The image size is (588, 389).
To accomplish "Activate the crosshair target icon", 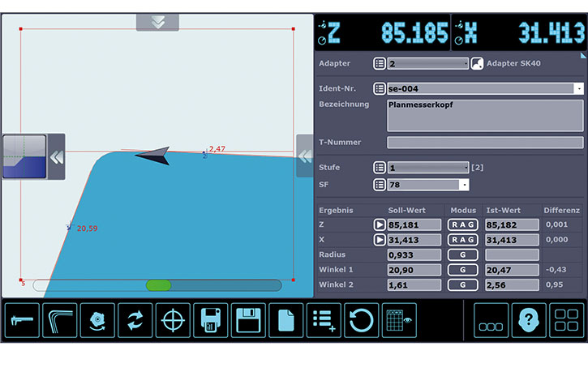I will point(173,320).
